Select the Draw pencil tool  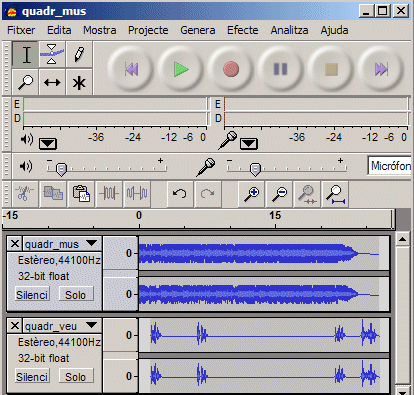pos(79,54)
